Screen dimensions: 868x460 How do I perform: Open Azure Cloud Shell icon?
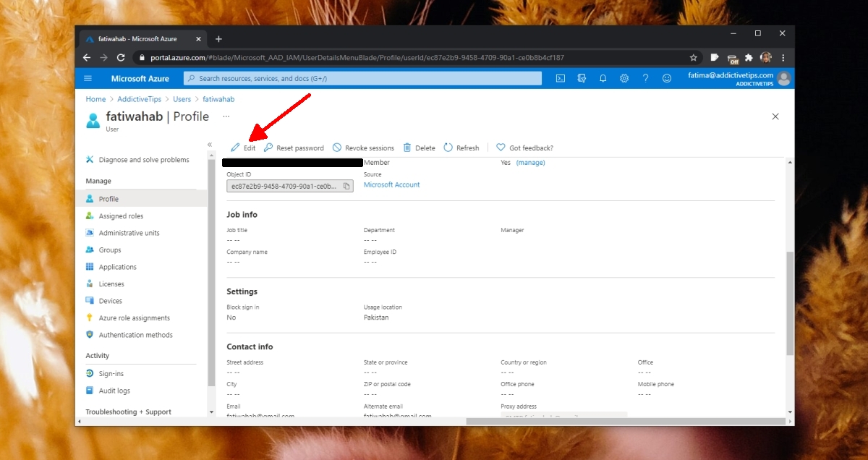coord(560,78)
